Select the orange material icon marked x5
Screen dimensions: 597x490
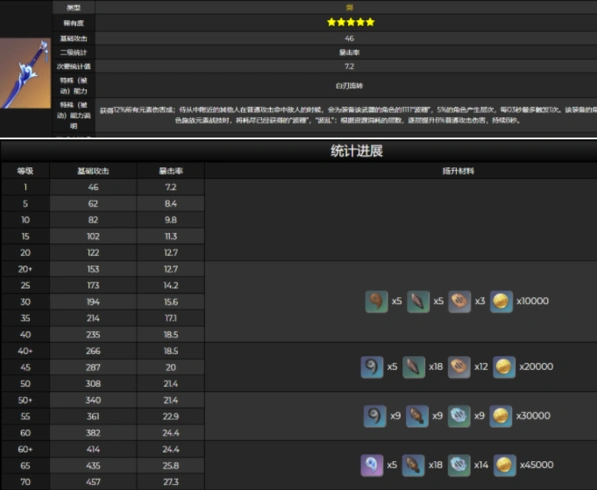[x=377, y=302]
